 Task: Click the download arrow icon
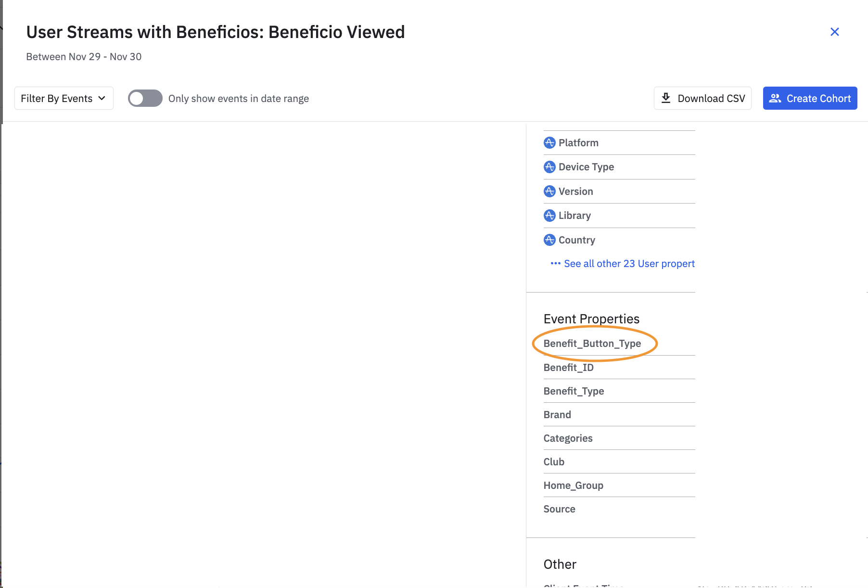[666, 98]
